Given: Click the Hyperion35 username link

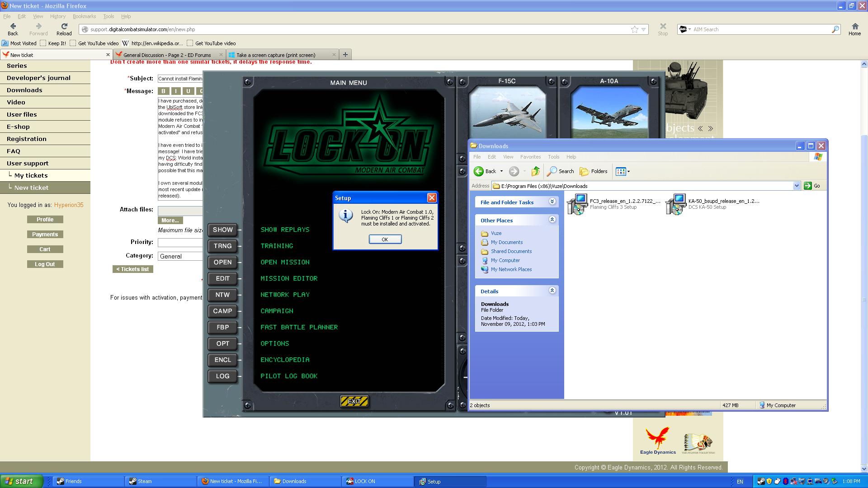Looking at the screenshot, I should pyautogui.click(x=69, y=205).
